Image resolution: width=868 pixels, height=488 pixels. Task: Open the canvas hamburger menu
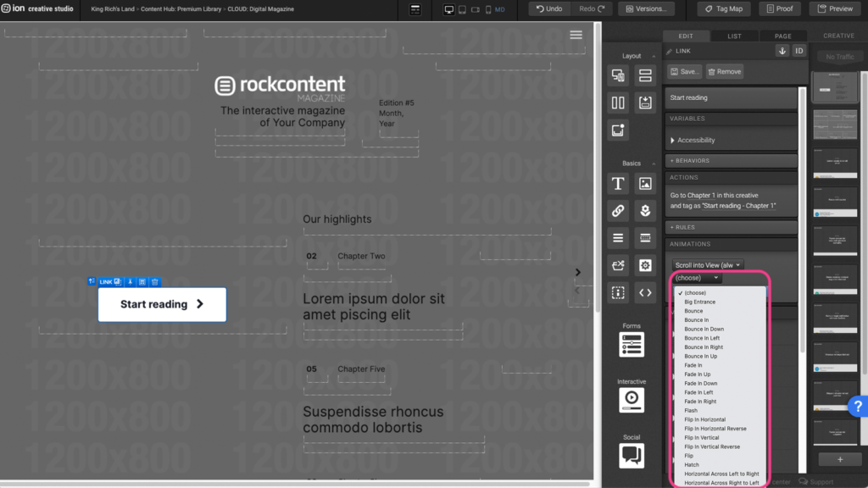click(576, 36)
